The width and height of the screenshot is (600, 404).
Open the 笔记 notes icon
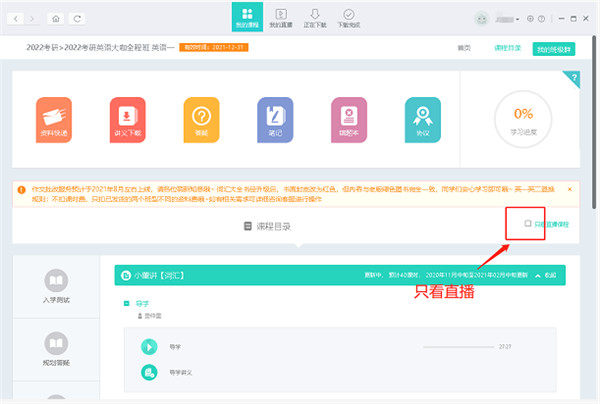[275, 119]
